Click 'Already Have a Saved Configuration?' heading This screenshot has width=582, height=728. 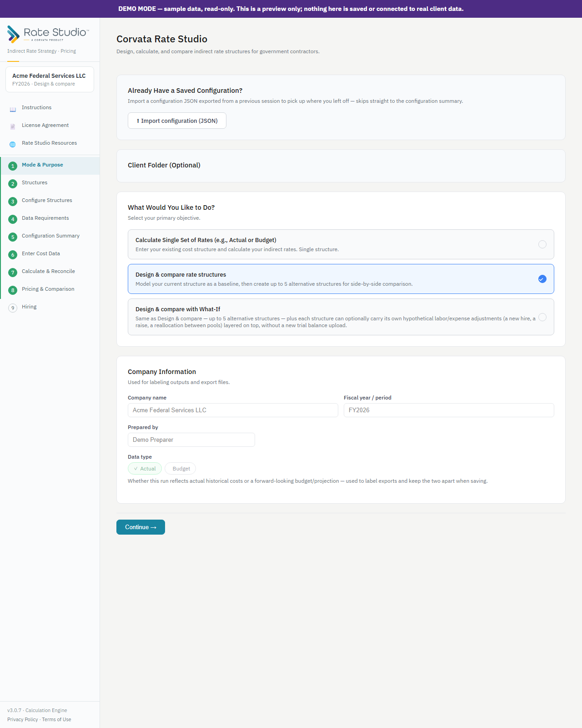[x=185, y=91]
